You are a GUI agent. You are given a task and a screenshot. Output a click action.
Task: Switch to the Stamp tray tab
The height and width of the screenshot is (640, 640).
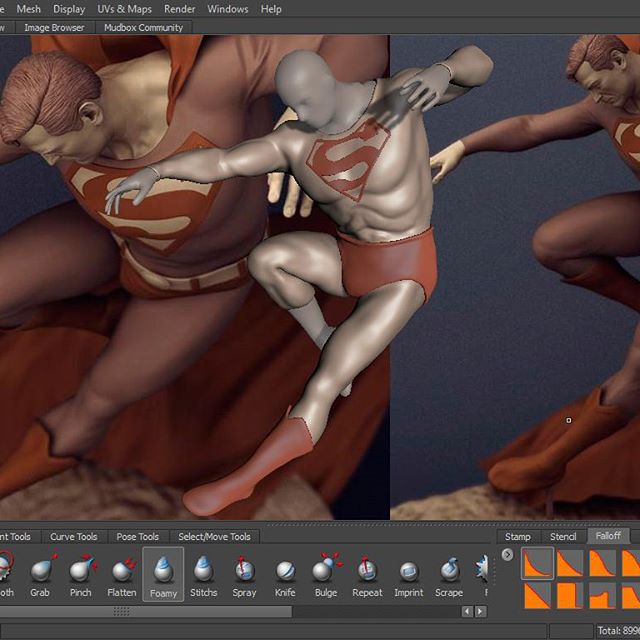517,537
